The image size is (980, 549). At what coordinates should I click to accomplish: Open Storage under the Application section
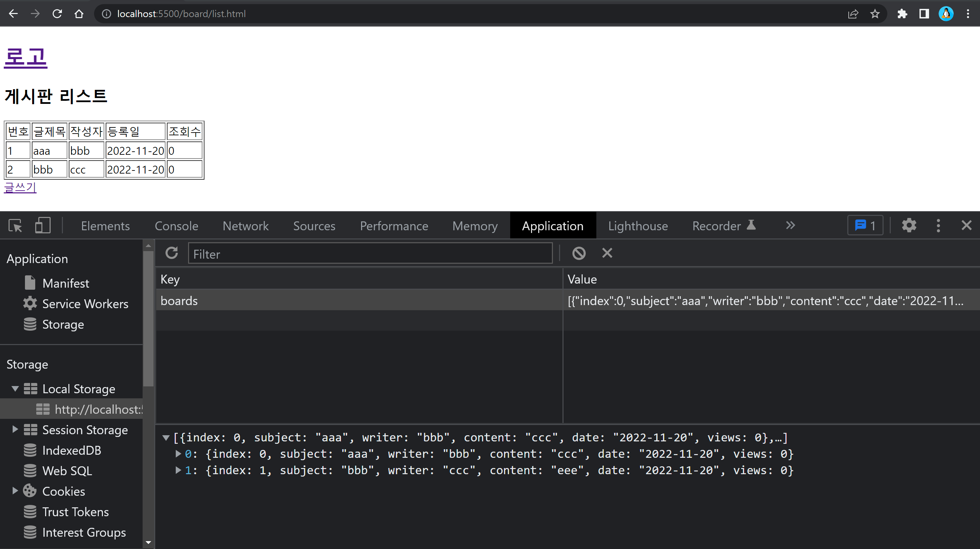63,324
